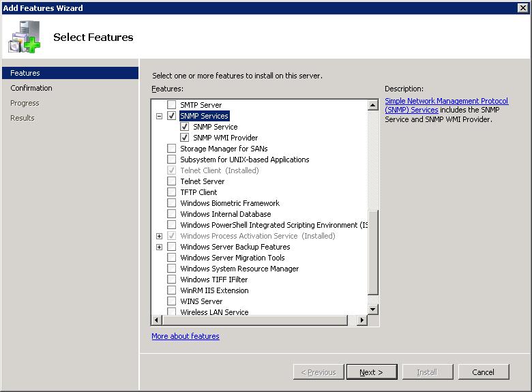Enable Windows PowerShell Integrated Scripting Environment checkbox
Viewport: 532px width, 392px height.
point(172,224)
